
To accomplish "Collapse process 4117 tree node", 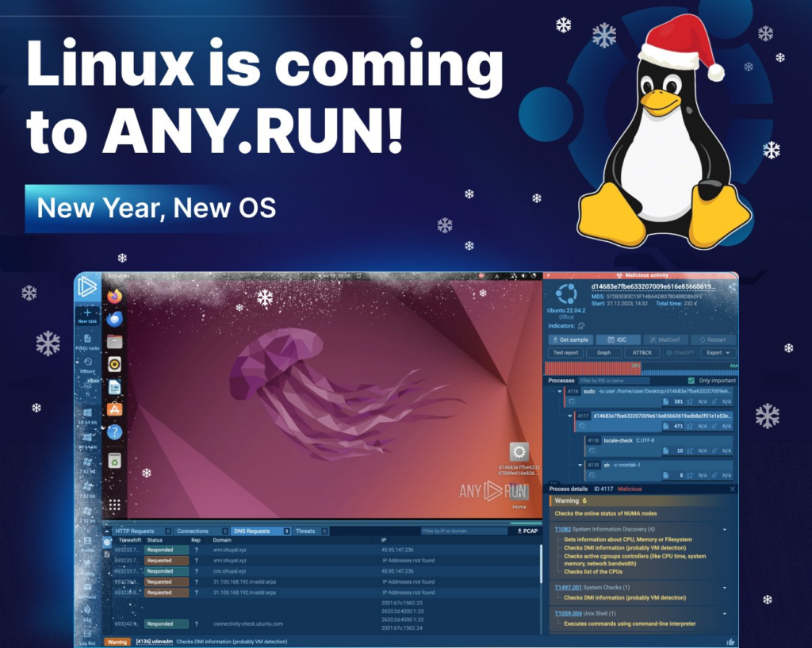I will click(569, 416).
